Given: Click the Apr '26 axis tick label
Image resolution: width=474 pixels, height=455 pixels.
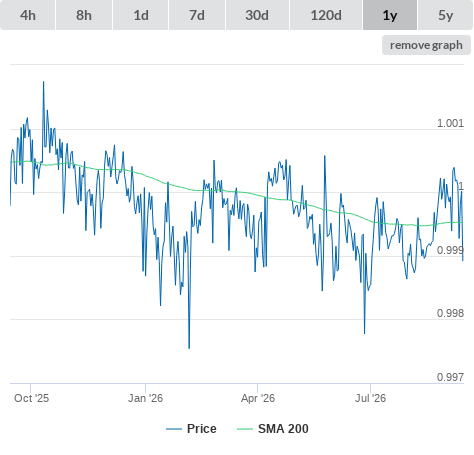Looking at the screenshot, I should tap(258, 398).
